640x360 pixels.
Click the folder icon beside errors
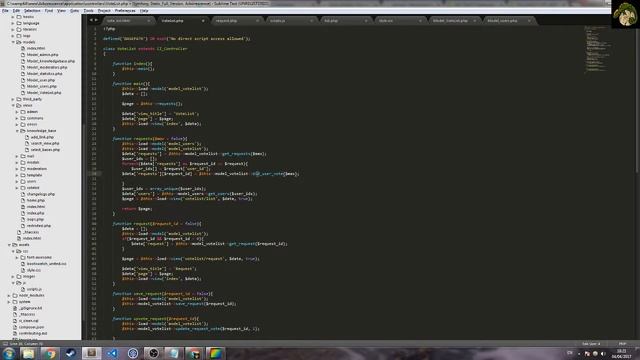coord(23,124)
